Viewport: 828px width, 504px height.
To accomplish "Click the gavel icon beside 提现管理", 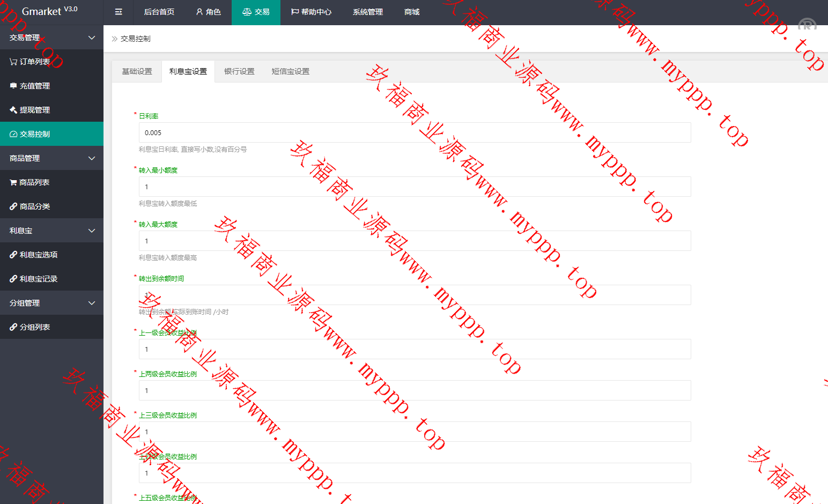I will click(x=13, y=110).
